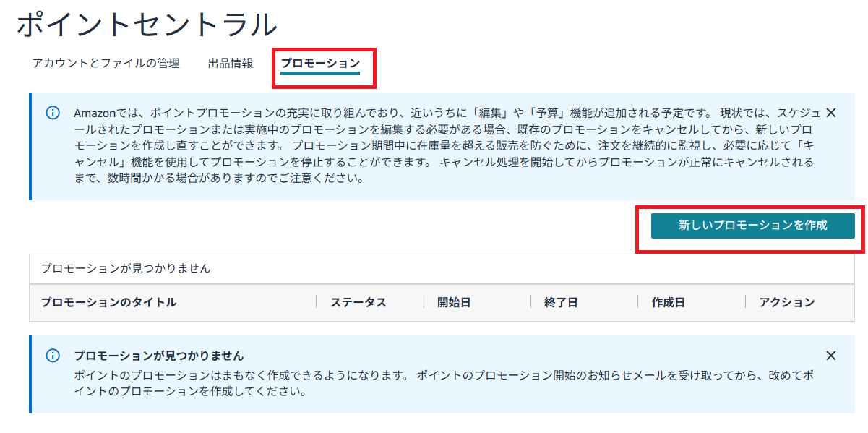Switch to the 出品情報 tab
This screenshot has width=868, height=433.
click(x=231, y=63)
